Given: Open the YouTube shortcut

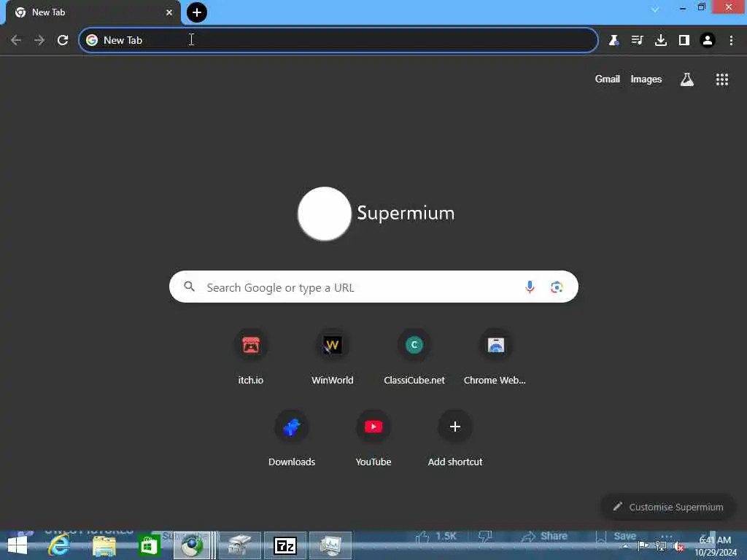Looking at the screenshot, I should point(373,438).
